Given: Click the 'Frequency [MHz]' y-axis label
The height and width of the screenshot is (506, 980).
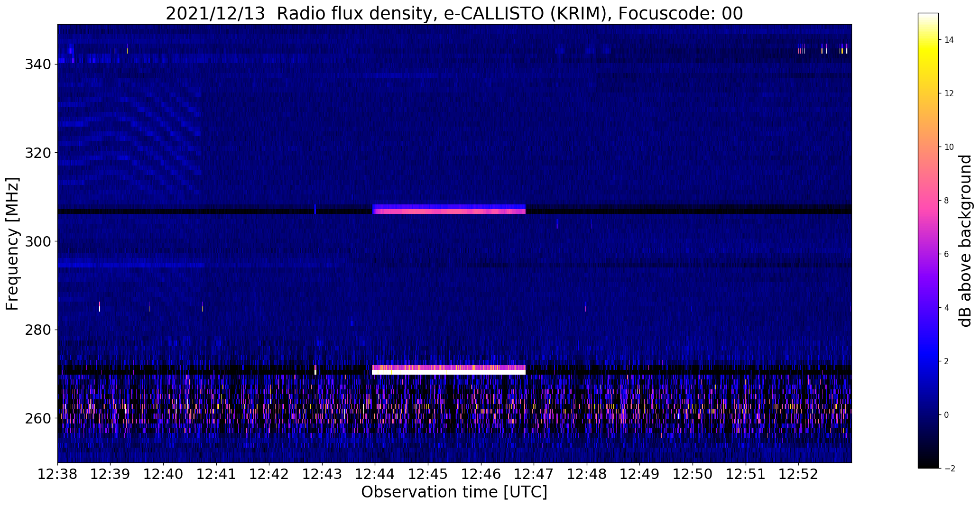Looking at the screenshot, I should (x=12, y=244).
